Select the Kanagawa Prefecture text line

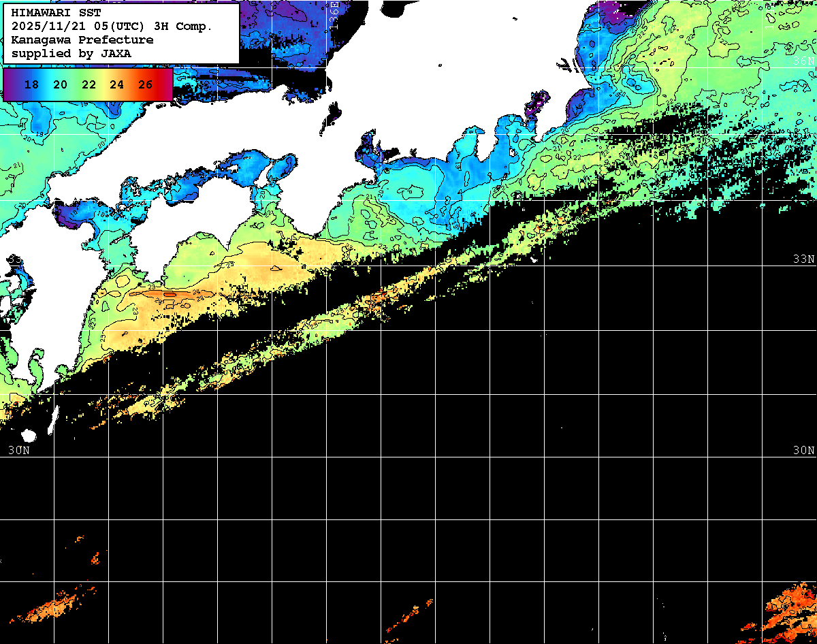(82, 39)
